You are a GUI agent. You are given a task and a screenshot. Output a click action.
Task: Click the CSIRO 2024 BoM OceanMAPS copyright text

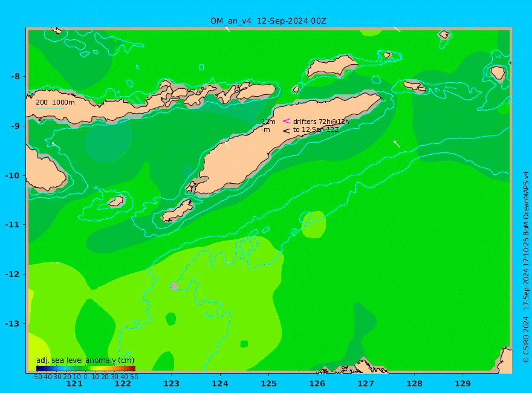(526, 267)
